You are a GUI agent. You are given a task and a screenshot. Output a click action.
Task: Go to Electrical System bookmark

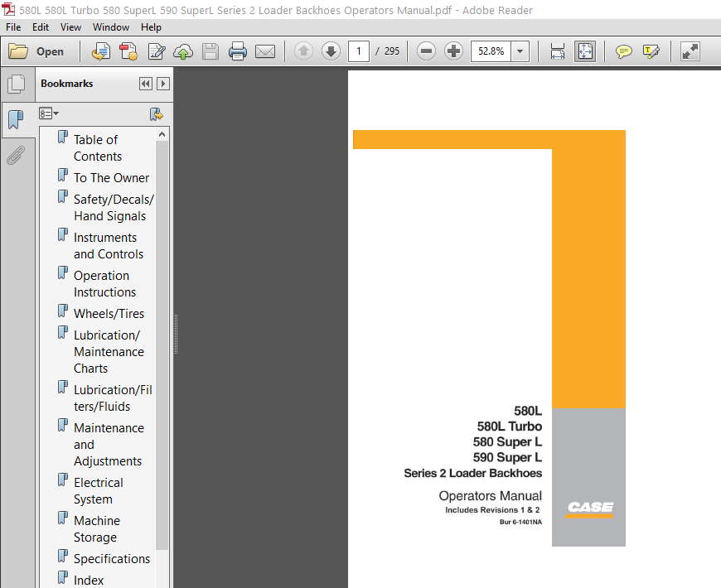coord(99,490)
